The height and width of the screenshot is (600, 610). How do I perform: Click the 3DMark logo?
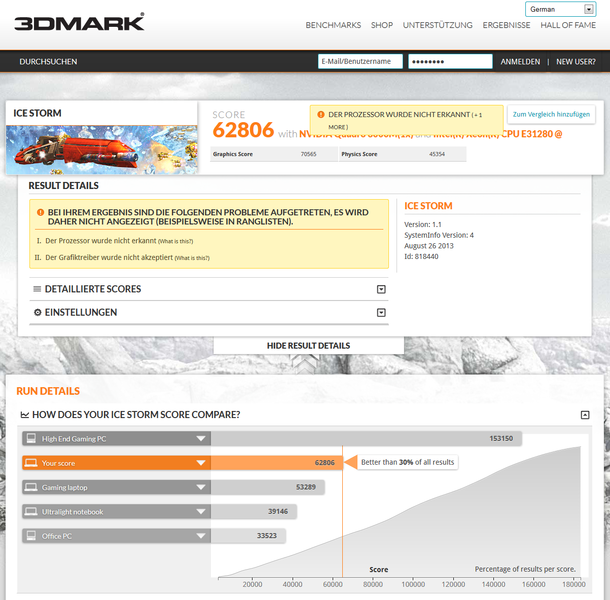coord(79,22)
